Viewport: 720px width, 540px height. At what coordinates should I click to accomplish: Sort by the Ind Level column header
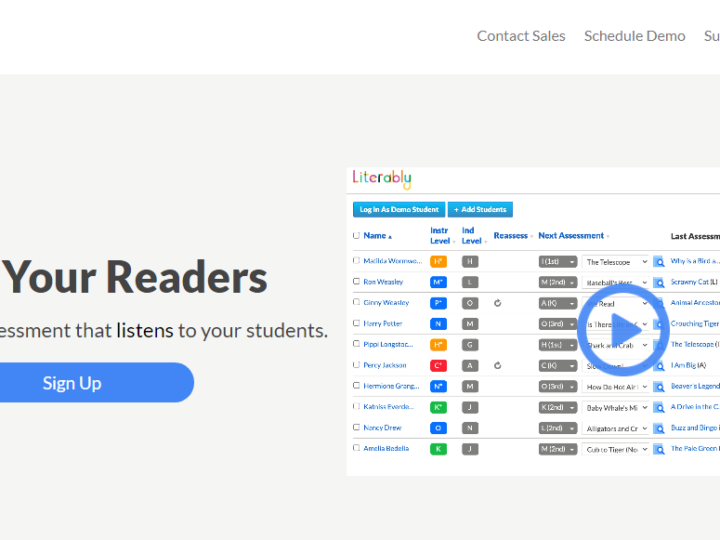pos(474,236)
